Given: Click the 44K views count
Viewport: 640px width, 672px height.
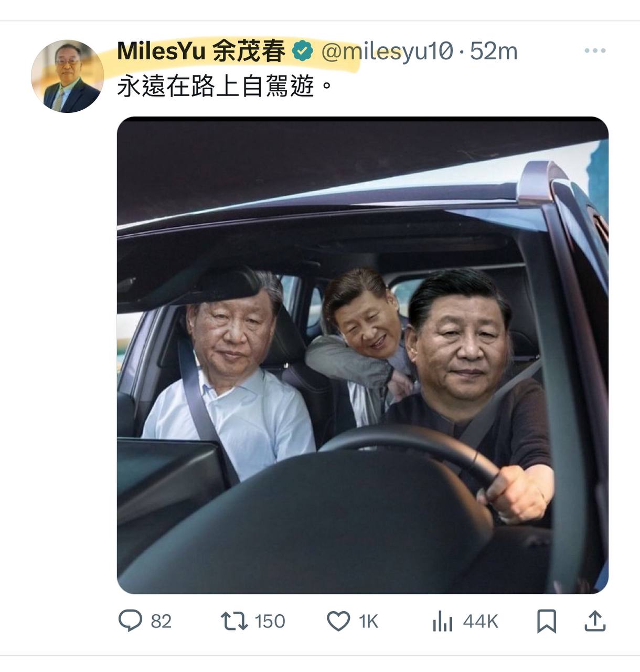Looking at the screenshot, I should 480,622.
